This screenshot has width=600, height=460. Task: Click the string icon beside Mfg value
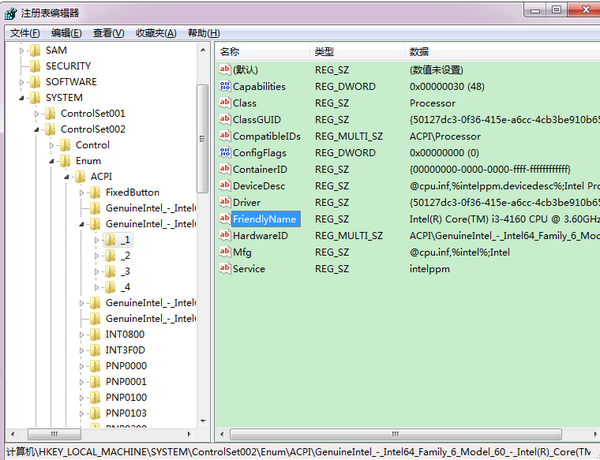[225, 251]
